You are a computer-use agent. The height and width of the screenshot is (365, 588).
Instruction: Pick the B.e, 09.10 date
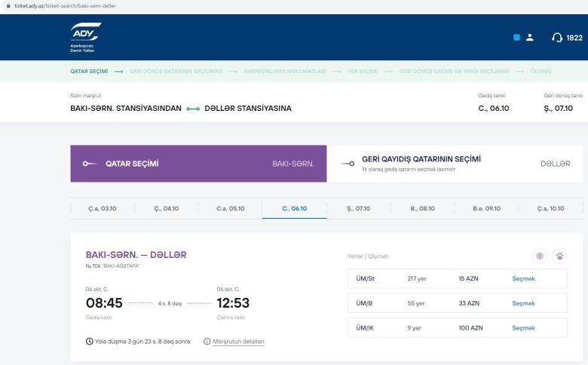point(486,208)
